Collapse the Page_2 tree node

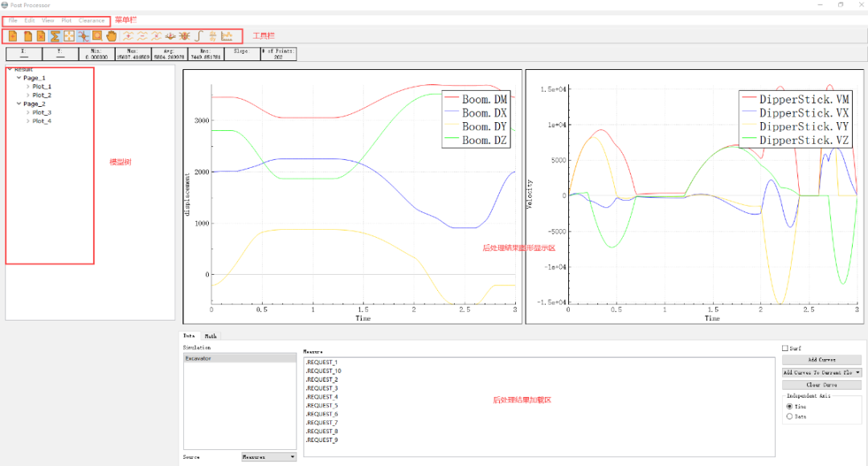(x=18, y=104)
